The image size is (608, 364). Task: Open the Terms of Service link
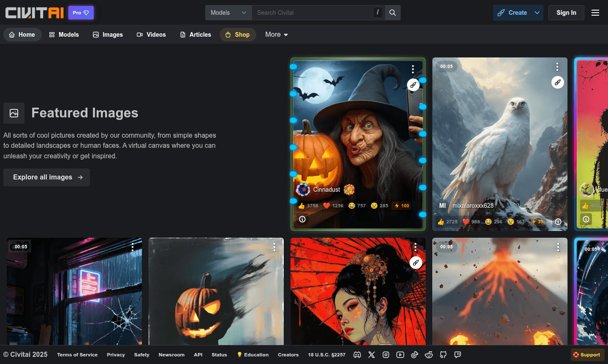tap(77, 355)
